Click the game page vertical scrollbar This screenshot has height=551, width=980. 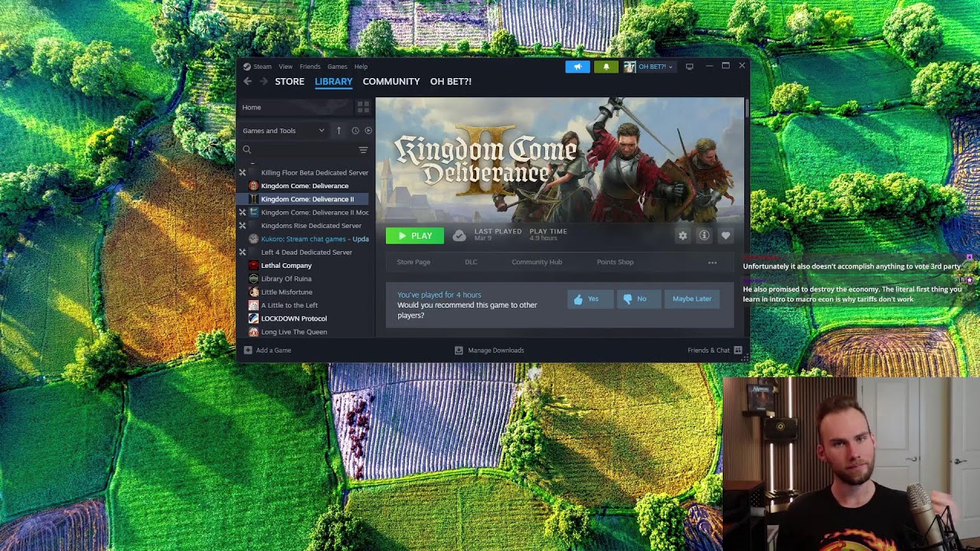tap(746, 107)
